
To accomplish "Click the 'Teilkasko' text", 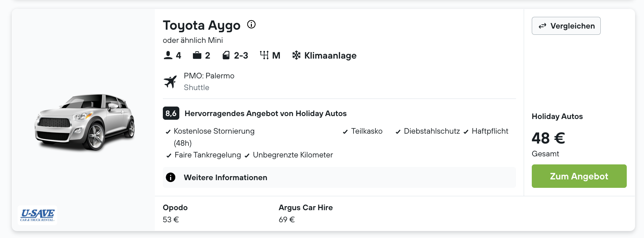I will pos(367,131).
